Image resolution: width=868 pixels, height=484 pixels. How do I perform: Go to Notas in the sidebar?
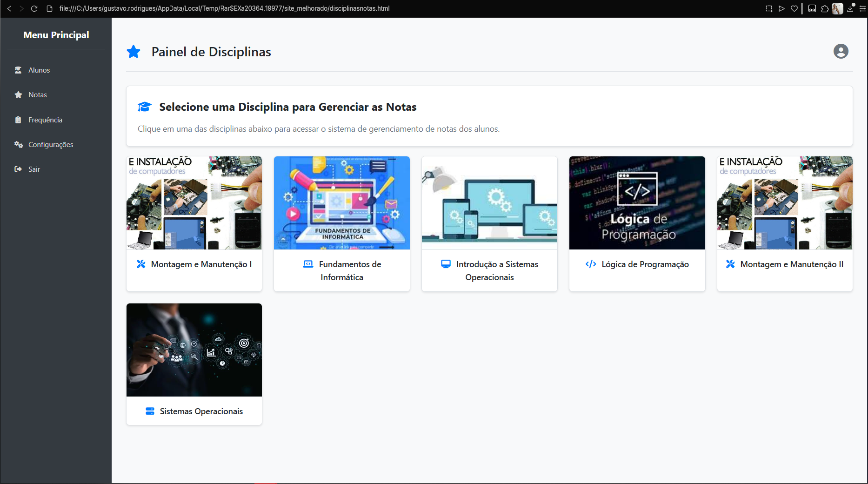[37, 95]
